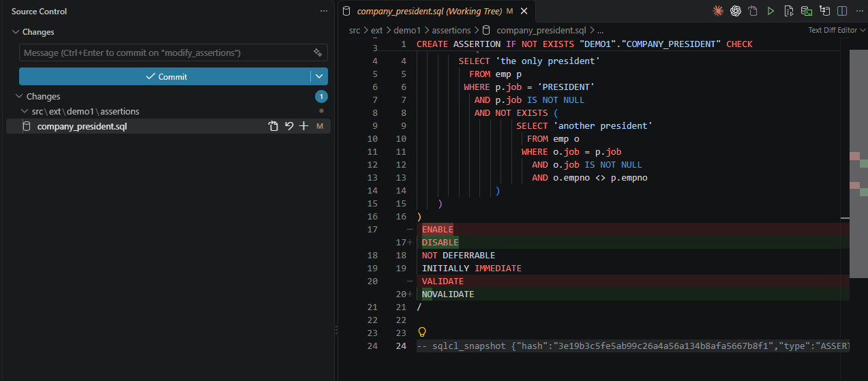This screenshot has height=381, width=868.
Task: Click the breadcrumb database file icon
Action: [x=486, y=30]
